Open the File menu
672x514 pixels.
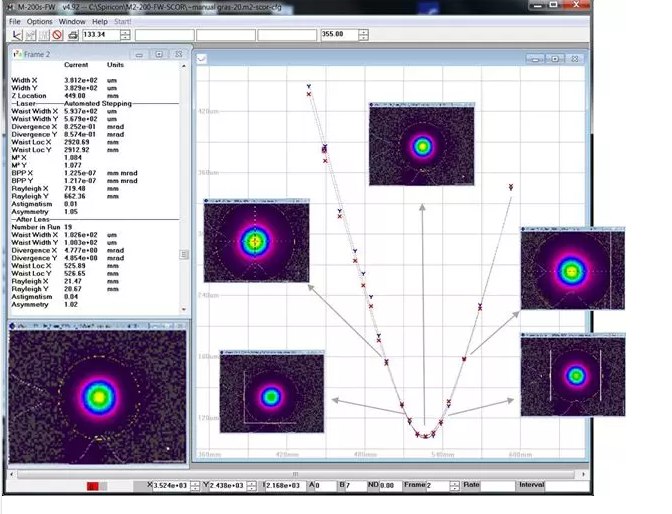(14, 21)
